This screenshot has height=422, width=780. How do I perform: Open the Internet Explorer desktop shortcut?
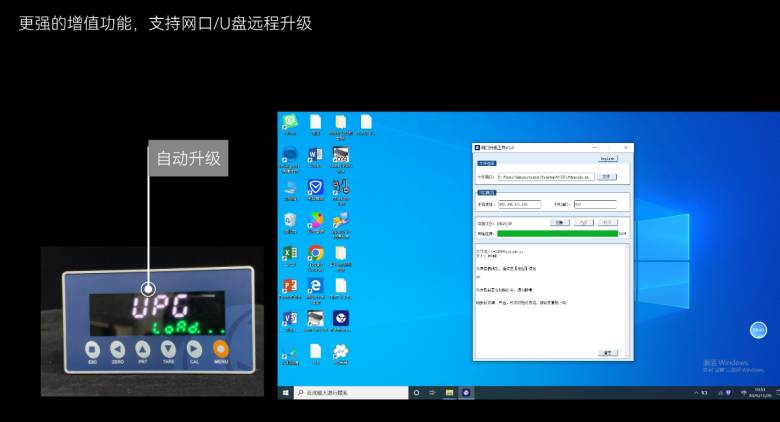tap(315, 286)
